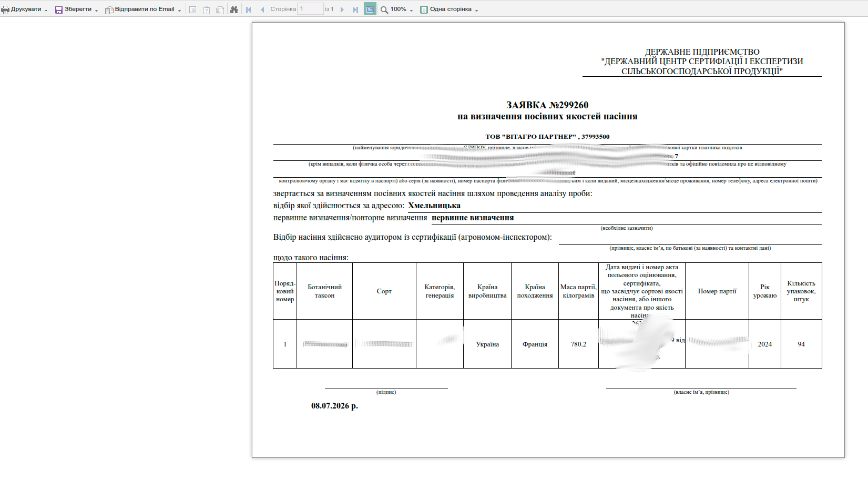Click the Відправити по Email label

point(145,9)
